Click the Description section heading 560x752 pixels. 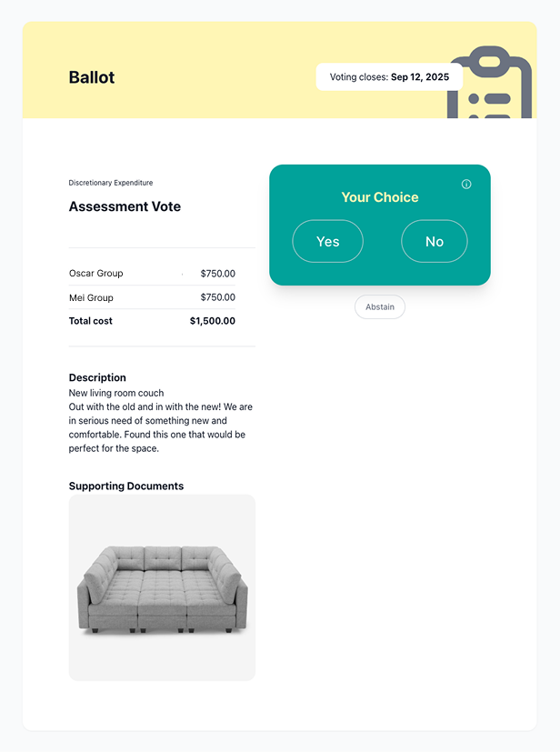point(97,377)
